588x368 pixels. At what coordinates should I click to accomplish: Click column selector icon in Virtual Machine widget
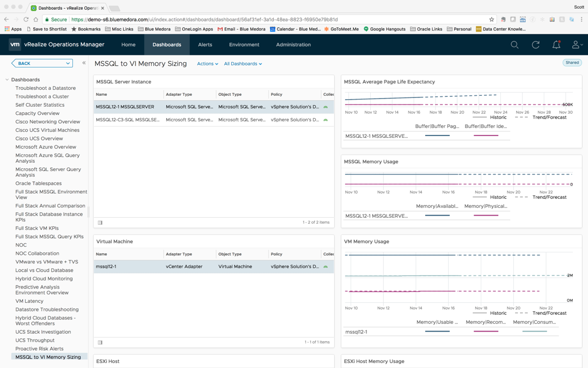pos(100,342)
